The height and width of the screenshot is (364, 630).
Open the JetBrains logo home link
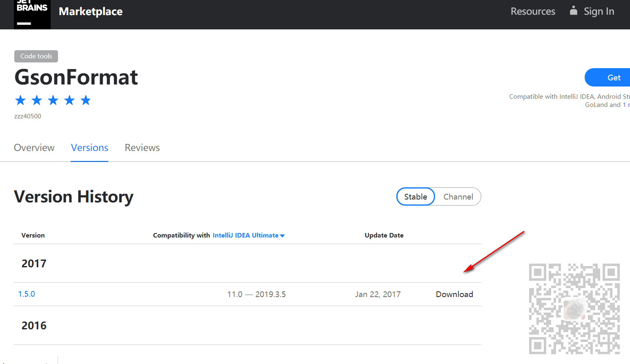pos(32,14)
